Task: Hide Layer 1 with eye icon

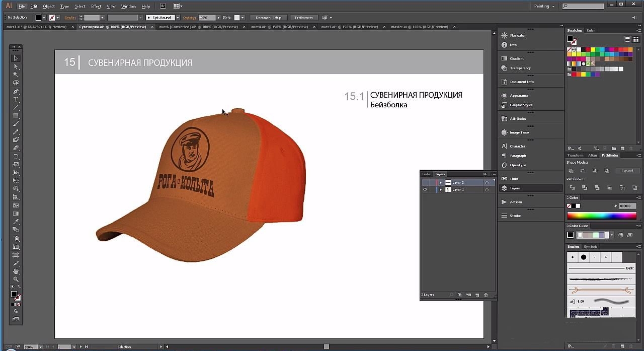Action: tap(425, 190)
